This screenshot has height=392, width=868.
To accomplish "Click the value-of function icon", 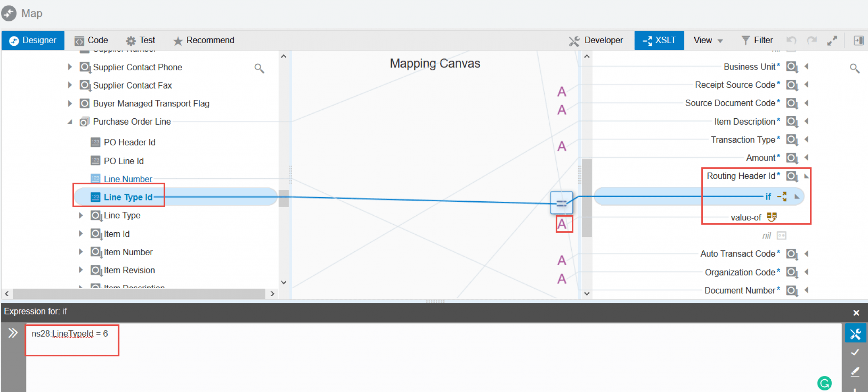I will click(x=772, y=217).
